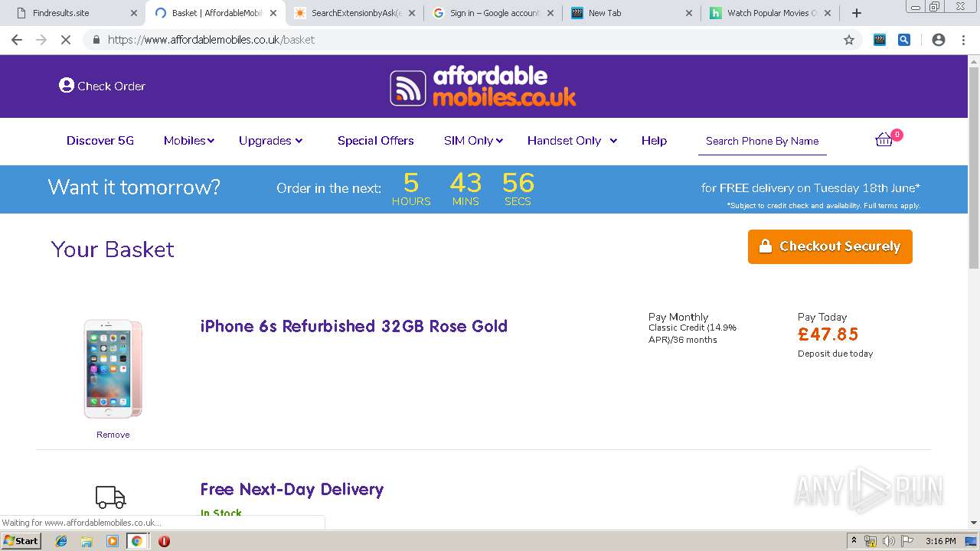The image size is (980, 551).
Task: Switch to Watch Popular Movies tab
Action: (771, 13)
